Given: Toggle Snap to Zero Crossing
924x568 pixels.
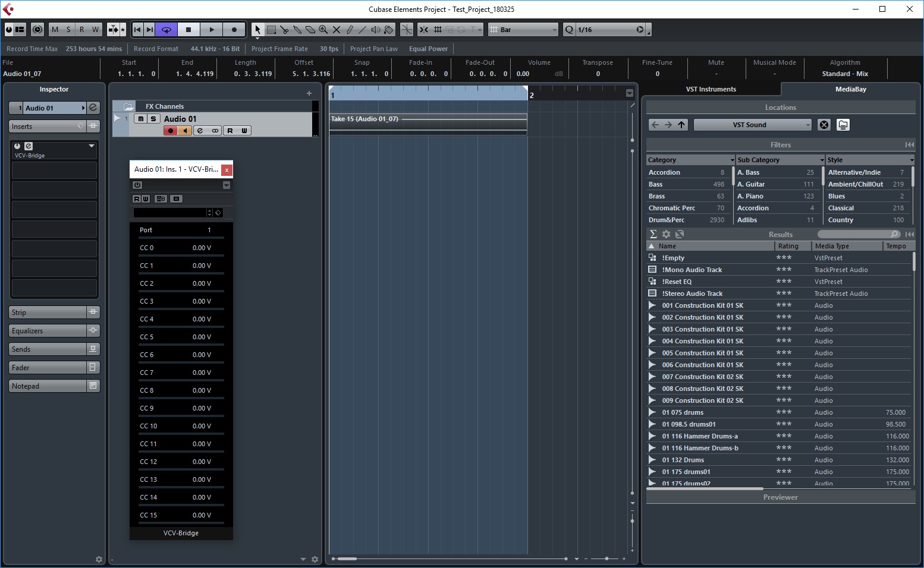Looking at the screenshot, I should [x=407, y=30].
